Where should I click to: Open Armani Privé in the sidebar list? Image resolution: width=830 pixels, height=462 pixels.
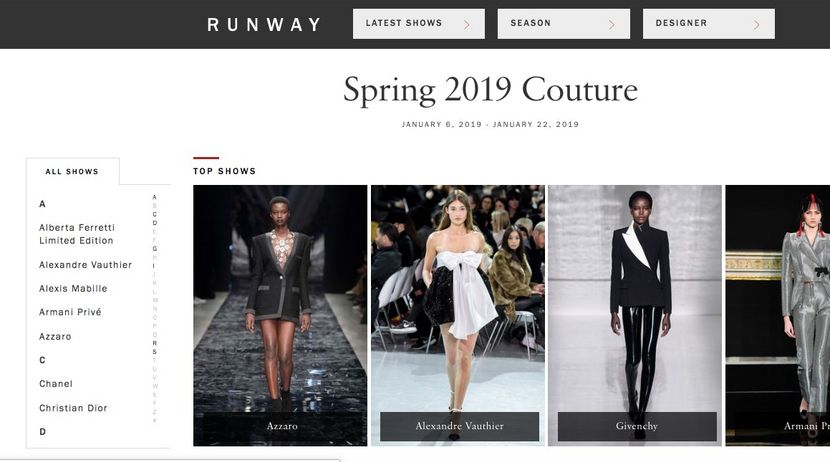tap(70, 312)
